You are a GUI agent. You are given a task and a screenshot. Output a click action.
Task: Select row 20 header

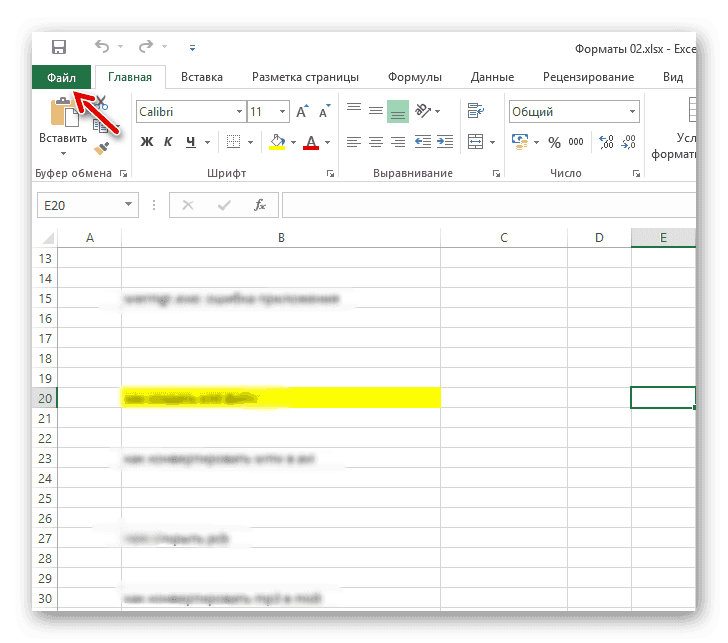45,398
